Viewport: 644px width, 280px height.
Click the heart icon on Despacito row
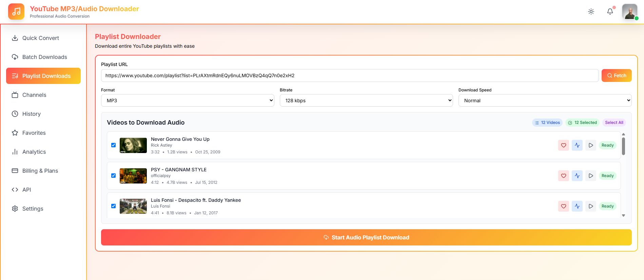tap(564, 206)
